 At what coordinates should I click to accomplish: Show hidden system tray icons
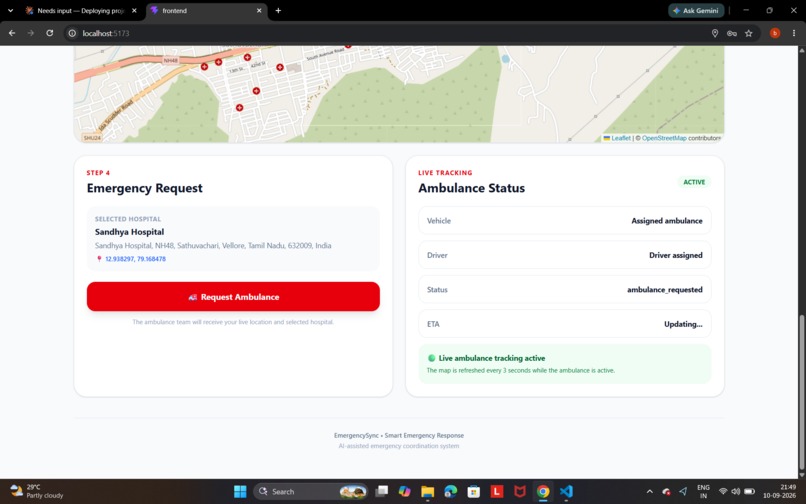(x=649, y=491)
